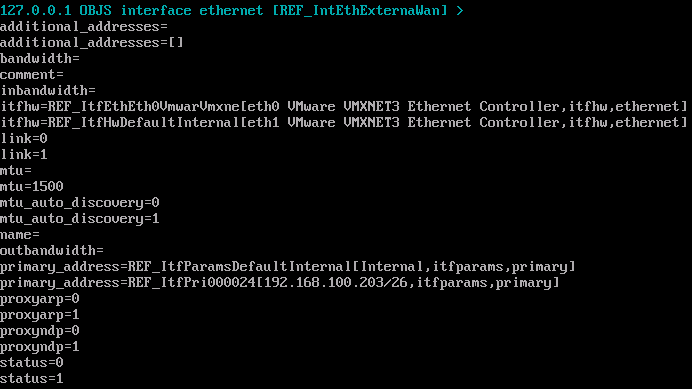Click the proxyndp=0 option
Screen dimensions: 692x389
point(40,331)
